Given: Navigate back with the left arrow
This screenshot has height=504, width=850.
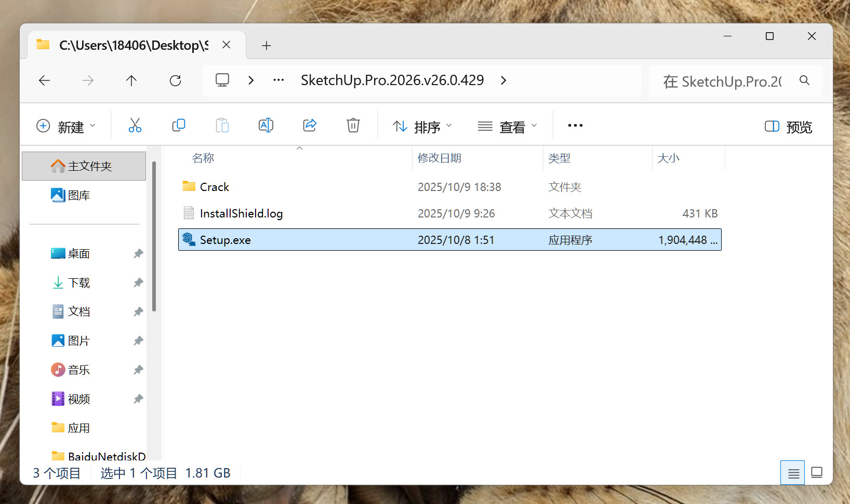Looking at the screenshot, I should (x=45, y=80).
